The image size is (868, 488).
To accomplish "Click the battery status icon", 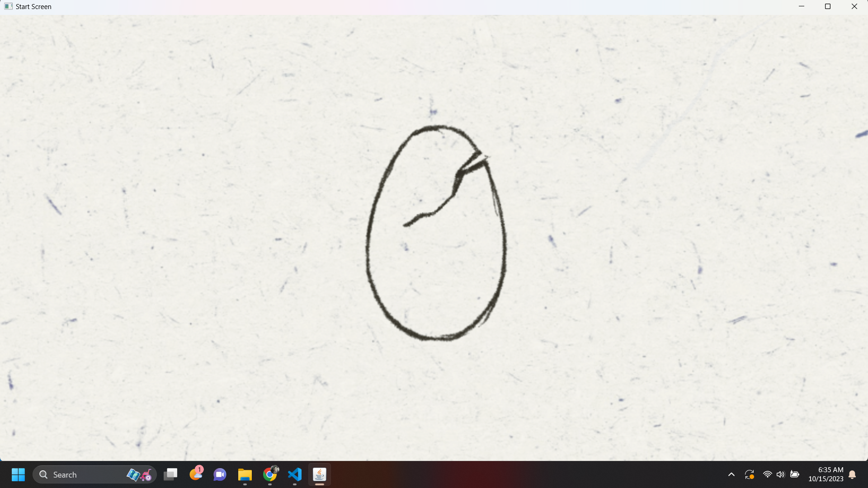I will click(794, 474).
